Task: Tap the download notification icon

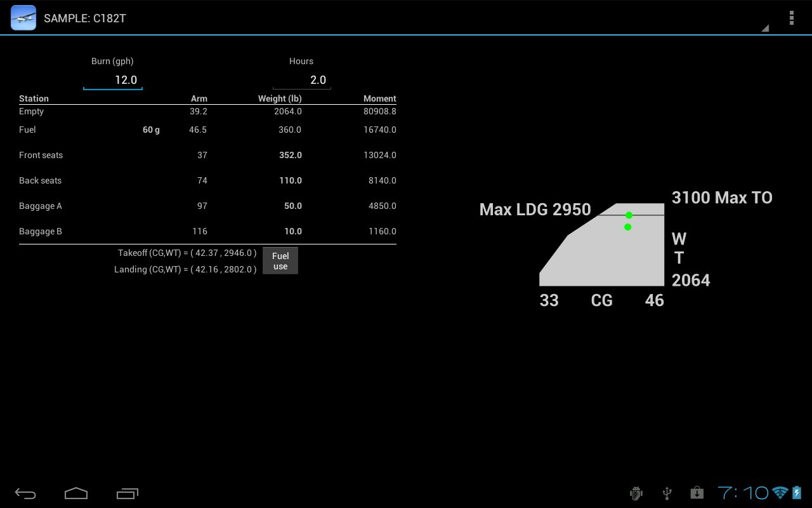Action: point(697,493)
